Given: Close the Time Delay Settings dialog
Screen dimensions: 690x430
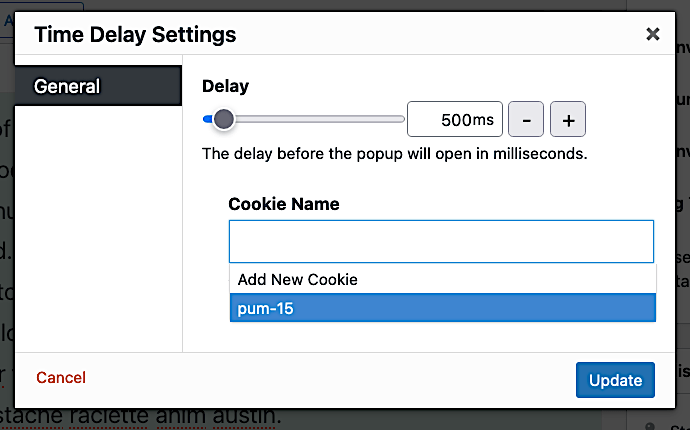Looking at the screenshot, I should click(653, 34).
